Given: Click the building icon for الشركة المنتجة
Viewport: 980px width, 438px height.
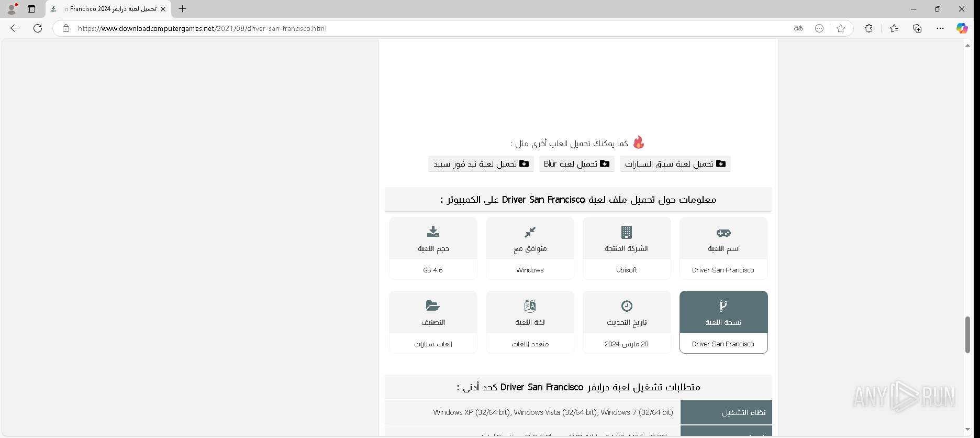Looking at the screenshot, I should (x=627, y=232).
